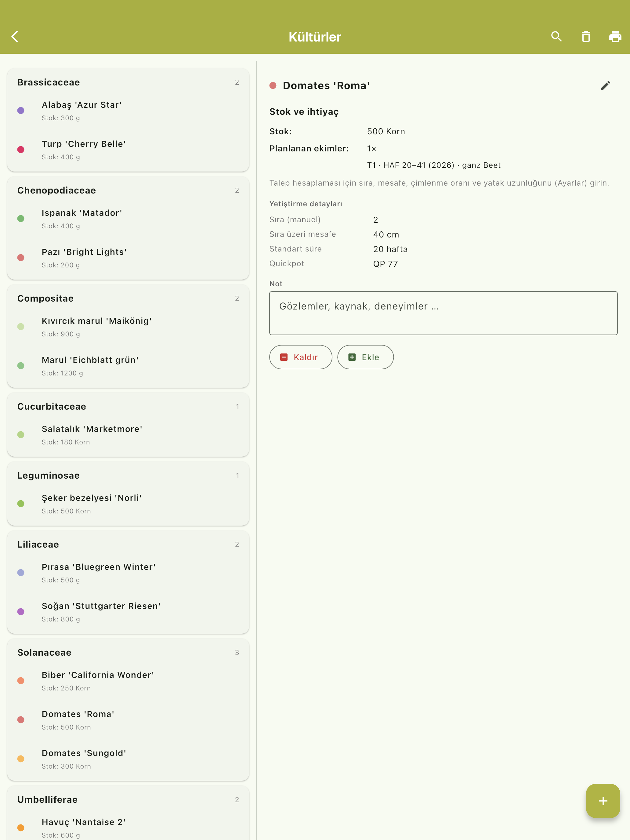Edit Domates 'Roma' with pencil icon
The image size is (630, 840).
tap(605, 85)
